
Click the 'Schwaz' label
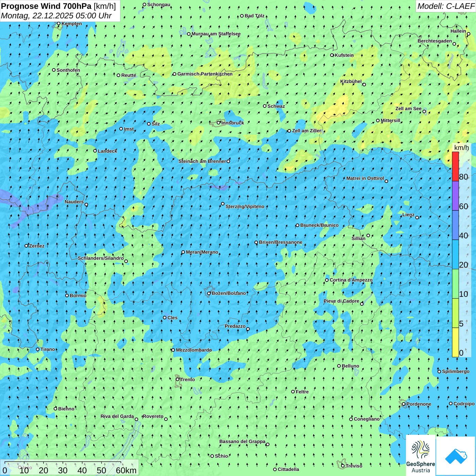click(x=276, y=106)
